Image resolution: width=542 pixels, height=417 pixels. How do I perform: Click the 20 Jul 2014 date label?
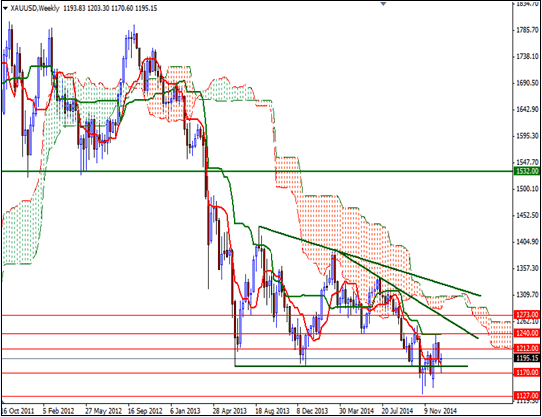pos(398,411)
